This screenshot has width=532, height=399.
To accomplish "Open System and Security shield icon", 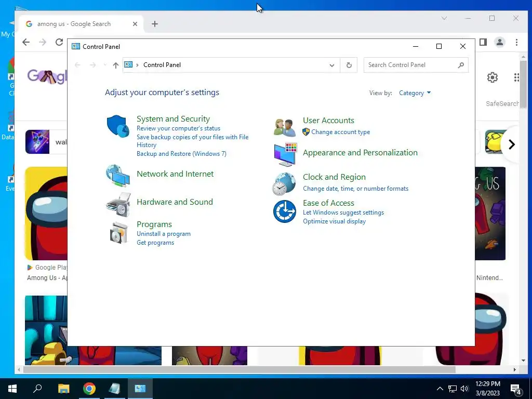I will pyautogui.click(x=118, y=126).
